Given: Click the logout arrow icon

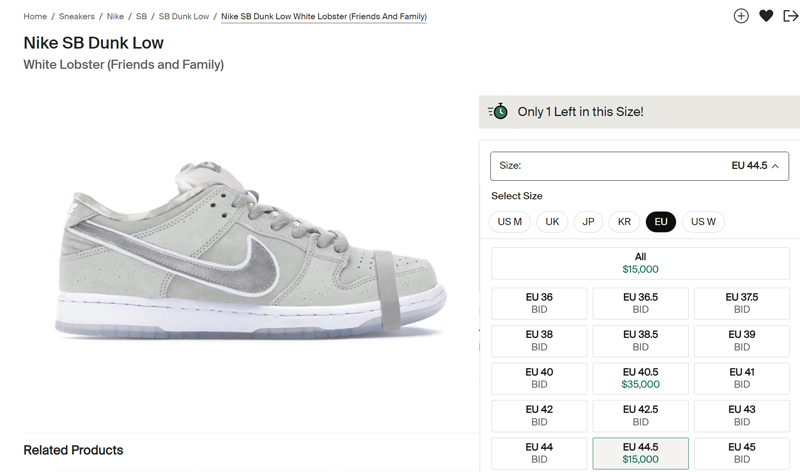Looking at the screenshot, I should coord(791,16).
